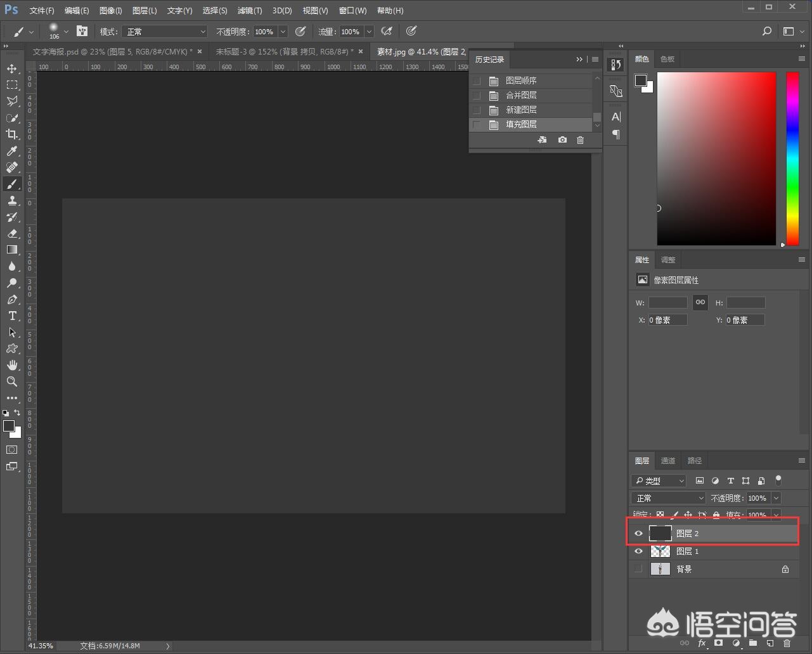Image resolution: width=812 pixels, height=654 pixels.
Task: Select the Clone Stamp tool
Action: pos(12,200)
